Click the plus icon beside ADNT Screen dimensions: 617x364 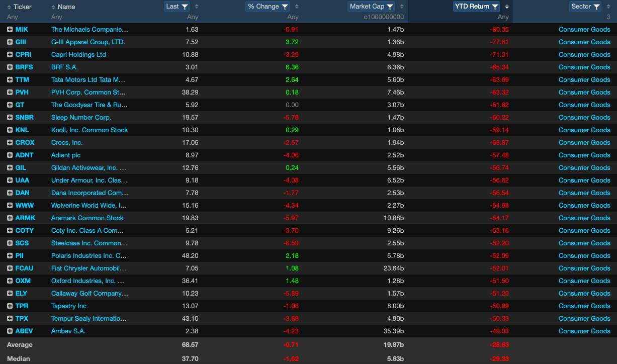(x=10, y=155)
